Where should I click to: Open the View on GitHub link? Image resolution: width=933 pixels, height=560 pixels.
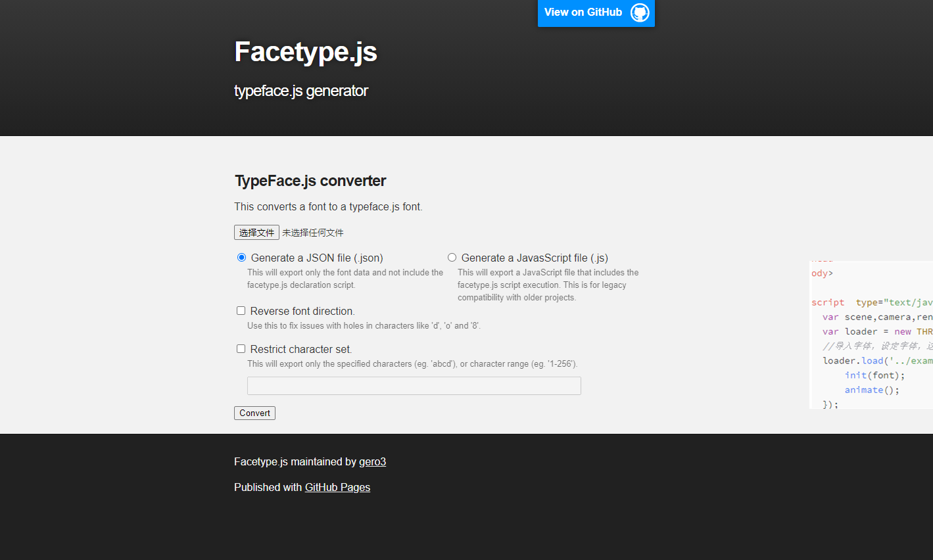pos(596,12)
